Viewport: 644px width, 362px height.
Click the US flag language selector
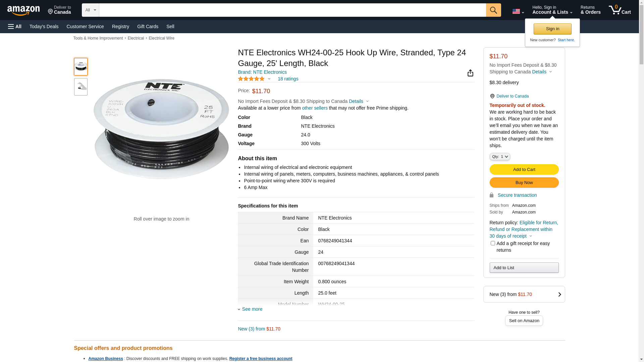pos(518,12)
